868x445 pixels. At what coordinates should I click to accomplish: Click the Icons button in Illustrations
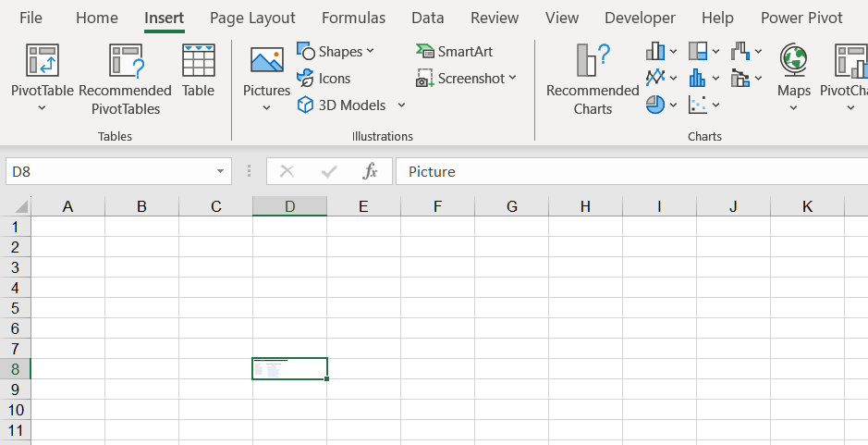pos(324,79)
